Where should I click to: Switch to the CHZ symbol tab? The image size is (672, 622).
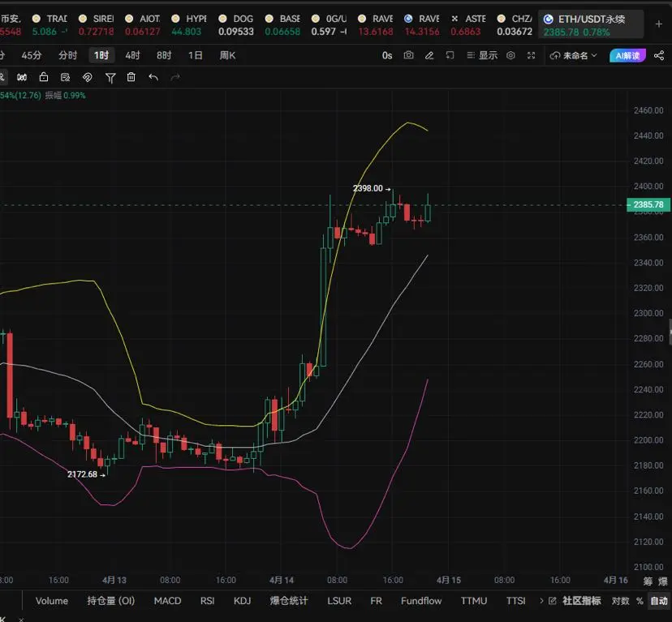(x=515, y=25)
